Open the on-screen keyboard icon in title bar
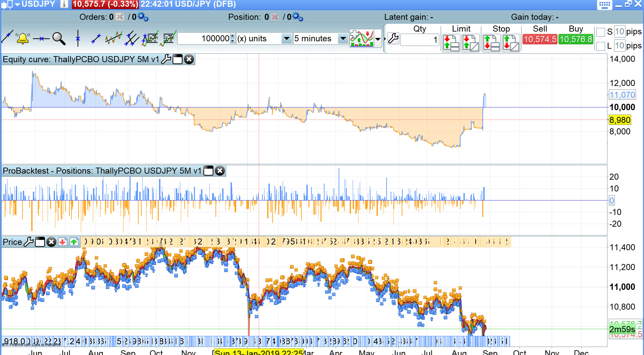The width and height of the screenshot is (644, 355). [x=604, y=4]
